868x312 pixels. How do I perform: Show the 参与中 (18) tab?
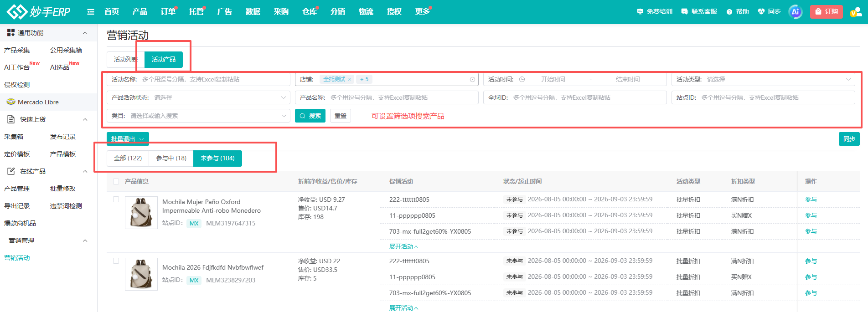click(x=171, y=158)
